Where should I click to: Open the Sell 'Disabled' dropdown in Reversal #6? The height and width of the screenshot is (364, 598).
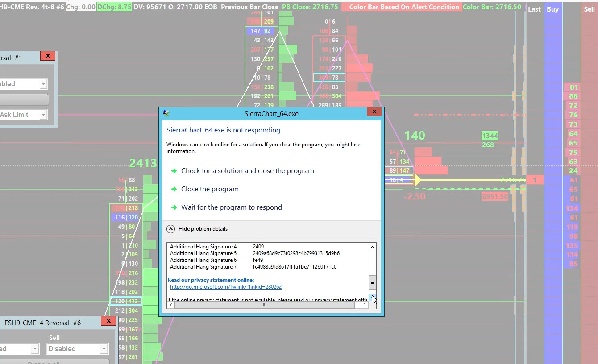(x=78, y=349)
